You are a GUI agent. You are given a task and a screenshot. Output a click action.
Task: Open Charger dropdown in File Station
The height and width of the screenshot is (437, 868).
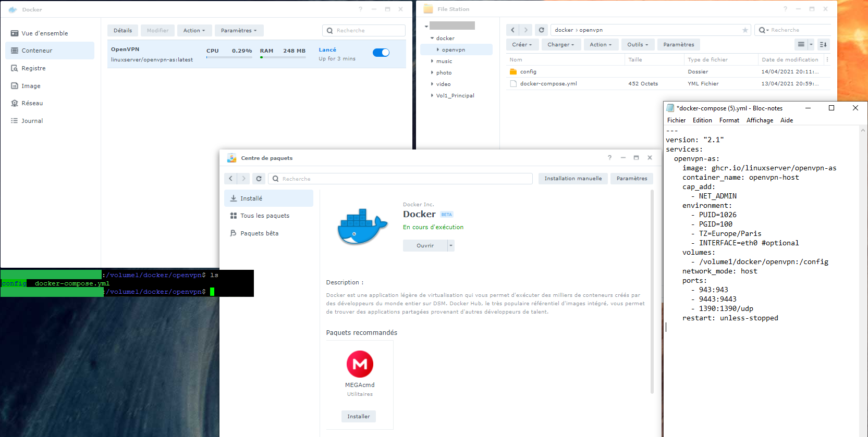(x=561, y=45)
